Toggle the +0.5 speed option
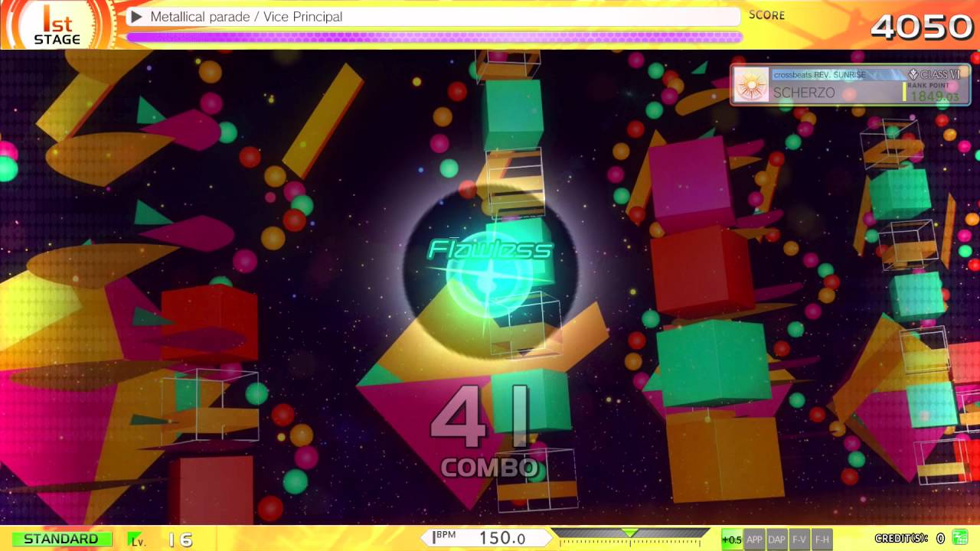980x551 pixels. pyautogui.click(x=731, y=539)
